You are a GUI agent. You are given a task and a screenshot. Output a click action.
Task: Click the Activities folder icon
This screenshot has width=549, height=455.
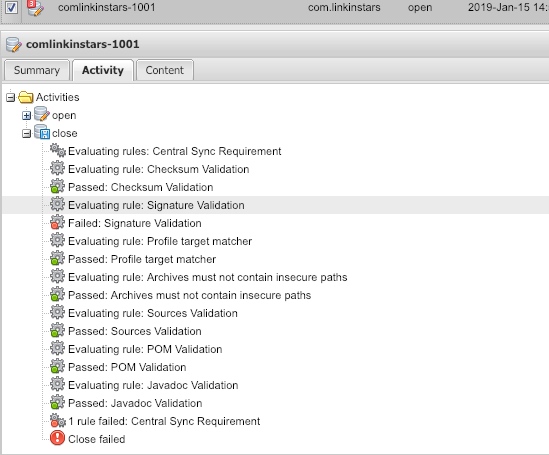26,97
